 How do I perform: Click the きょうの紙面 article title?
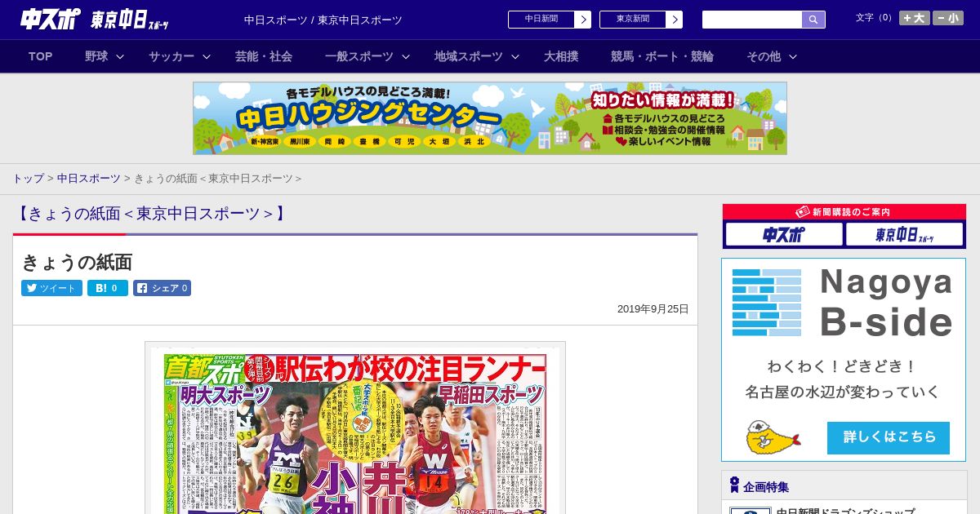(x=77, y=263)
